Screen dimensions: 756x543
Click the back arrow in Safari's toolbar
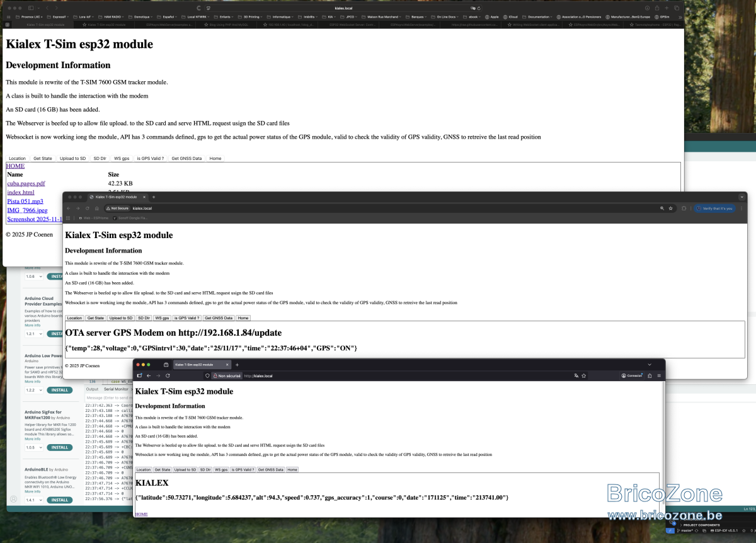[x=47, y=8]
